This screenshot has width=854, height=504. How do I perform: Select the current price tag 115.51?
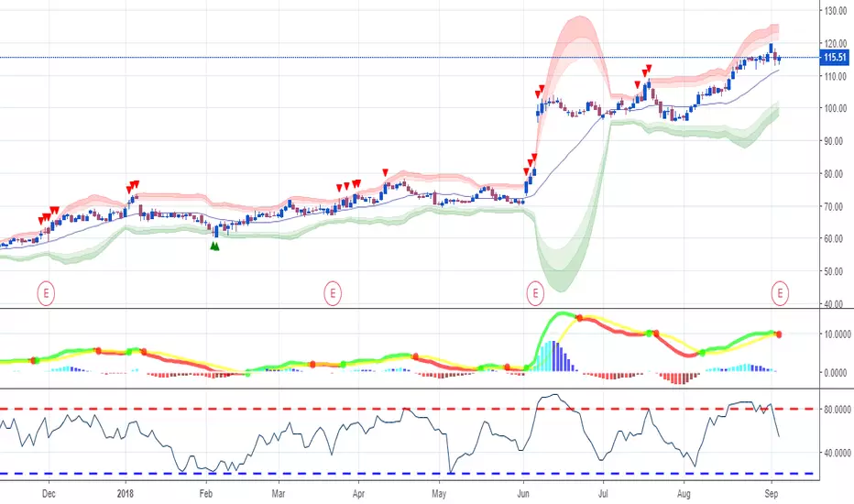(x=835, y=57)
